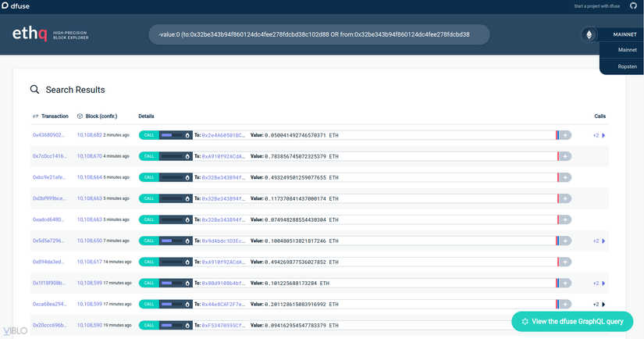
Task: Click CALL badge on 0x7c0cc1416 row
Action: (x=148, y=156)
